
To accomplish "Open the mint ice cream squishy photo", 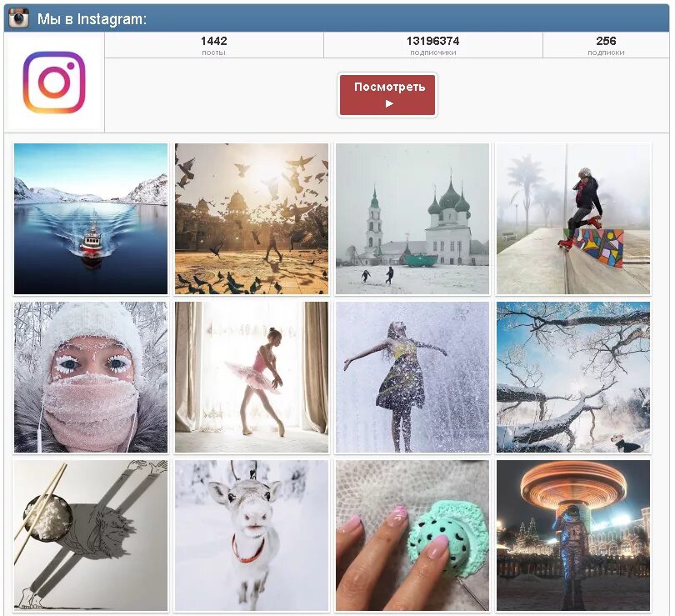I will (412, 535).
